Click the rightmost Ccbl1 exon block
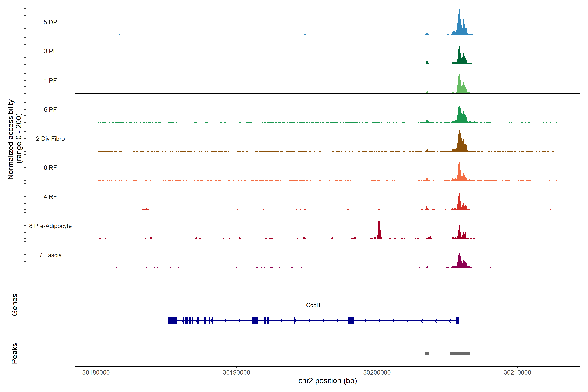This screenshot has height=392, width=588. (457, 320)
